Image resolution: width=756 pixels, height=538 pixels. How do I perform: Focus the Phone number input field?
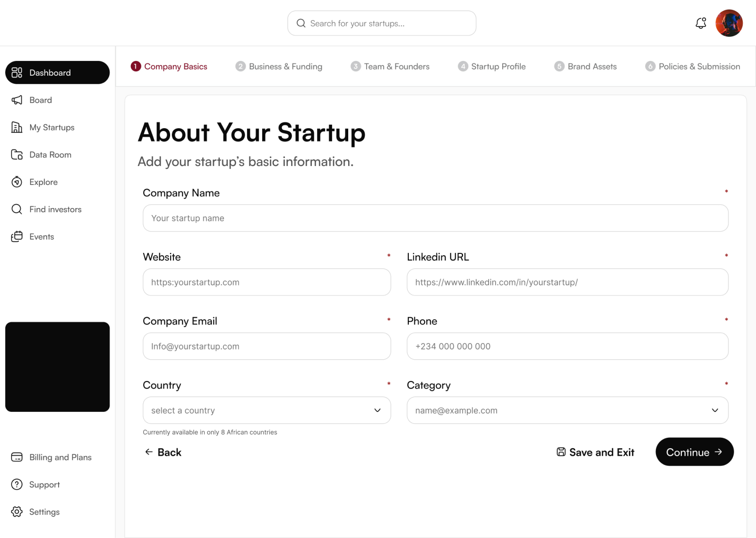point(567,346)
